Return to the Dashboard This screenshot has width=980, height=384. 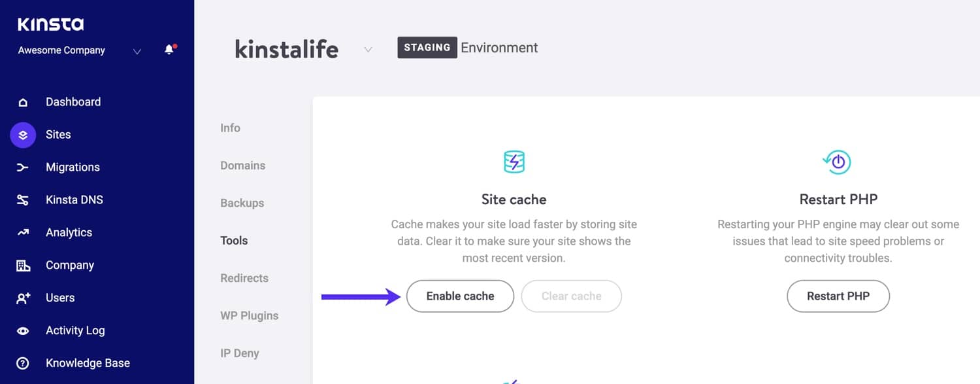pyautogui.click(x=73, y=101)
